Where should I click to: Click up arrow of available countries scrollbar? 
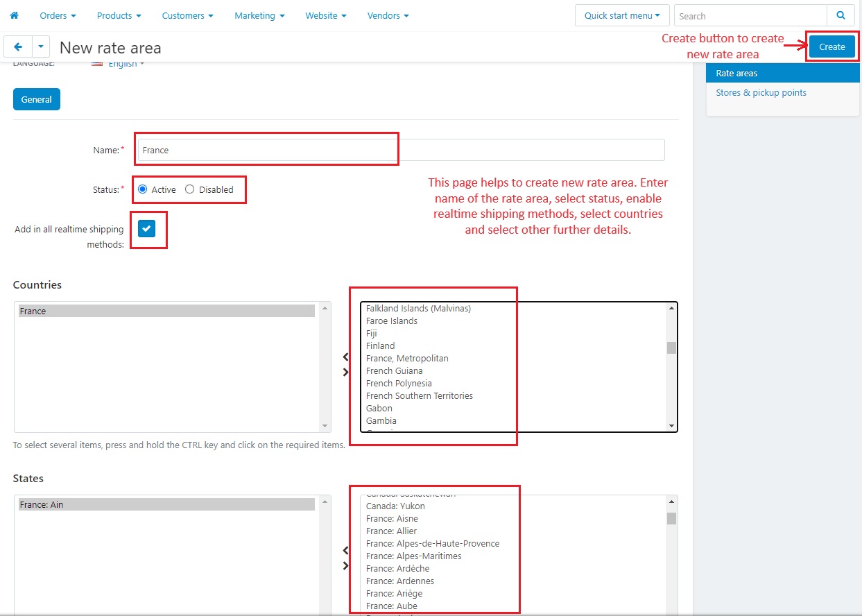(x=671, y=308)
